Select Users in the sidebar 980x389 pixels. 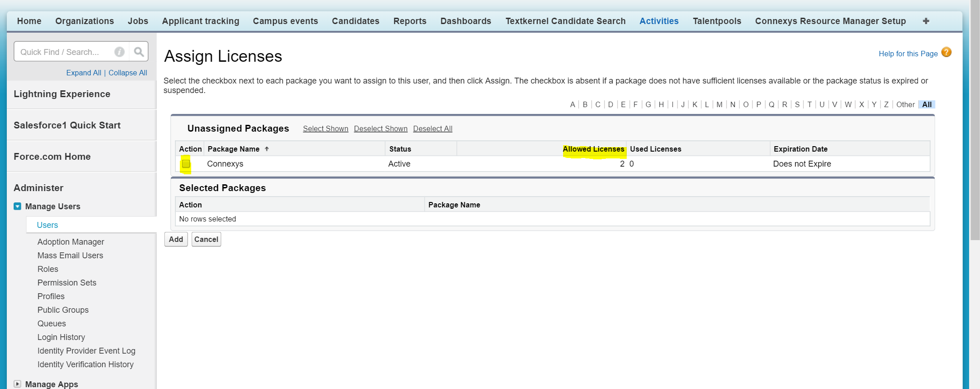pos(47,225)
